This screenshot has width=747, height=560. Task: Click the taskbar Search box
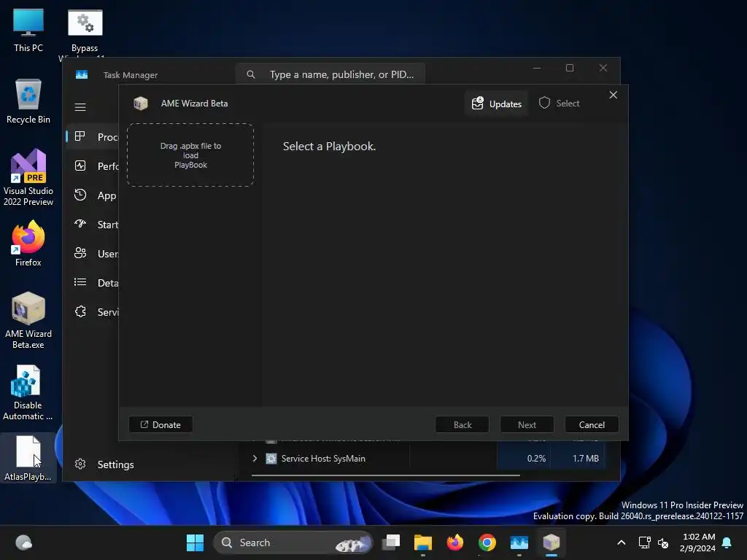[x=293, y=542]
